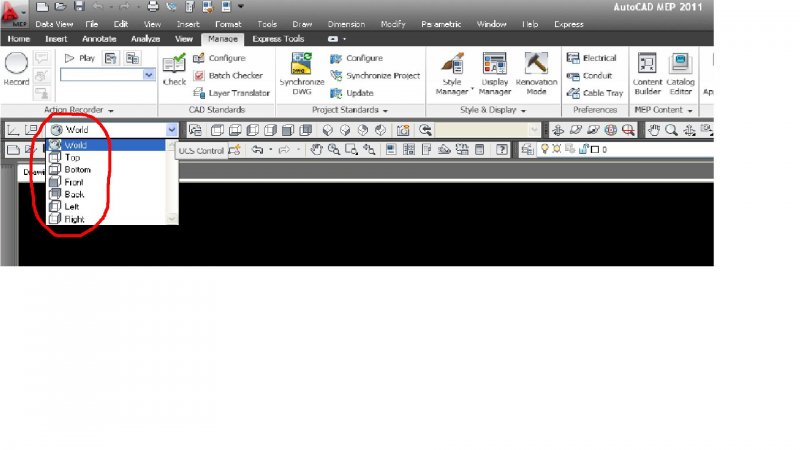Select the SW Isometric view icon
This screenshot has height=450, width=800.
[328, 130]
